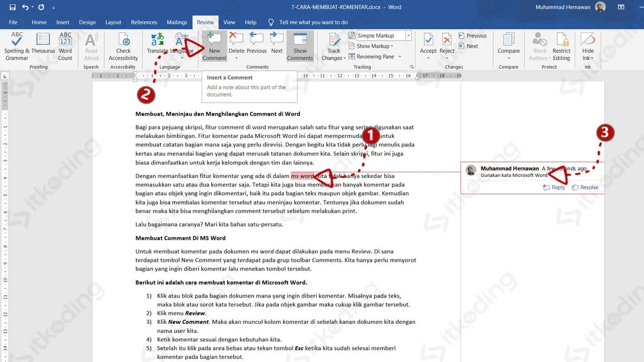644x362 pixels.
Task: Switch to the View tab
Action: tap(229, 22)
